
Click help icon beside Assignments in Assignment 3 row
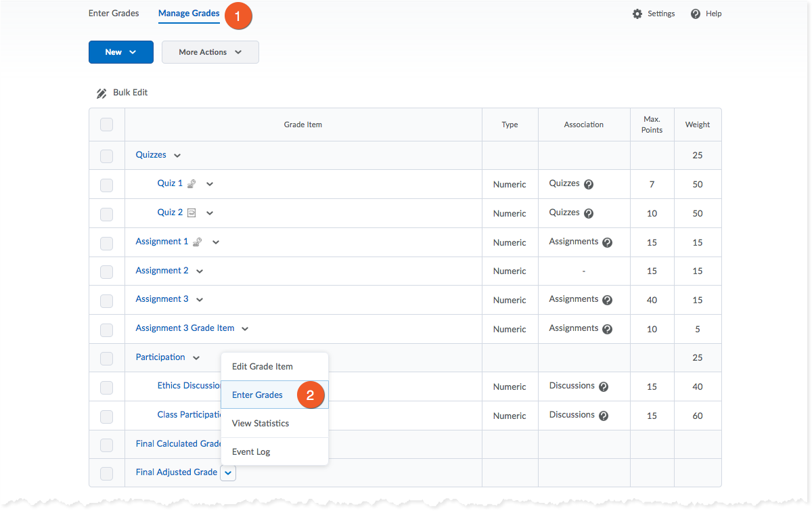pyautogui.click(x=607, y=301)
